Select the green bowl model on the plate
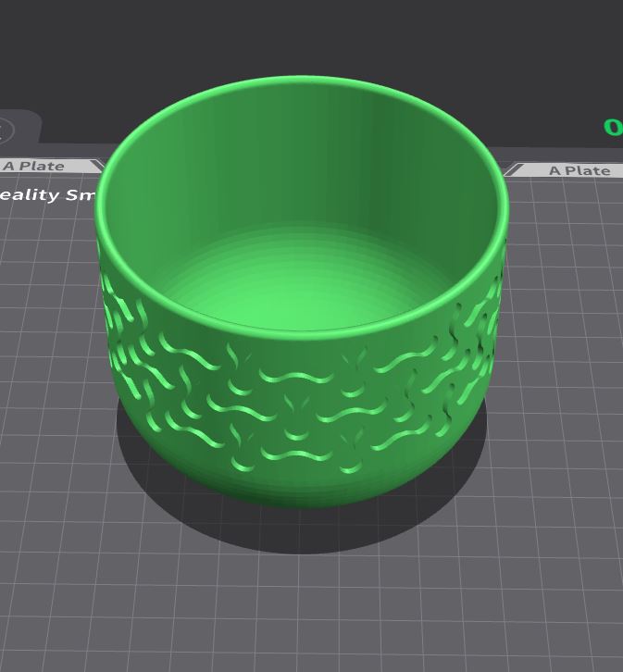Screen dimensions: 623x672 click(x=302, y=292)
